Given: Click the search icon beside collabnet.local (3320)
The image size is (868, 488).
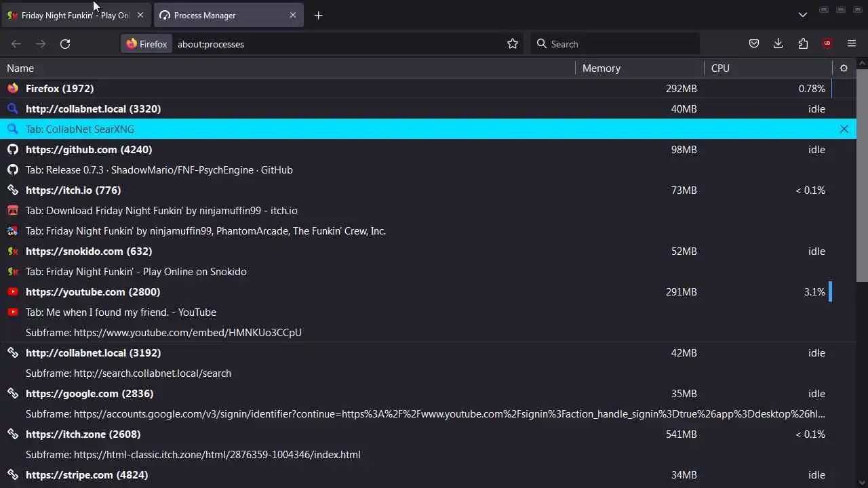Looking at the screenshot, I should pyautogui.click(x=13, y=108).
